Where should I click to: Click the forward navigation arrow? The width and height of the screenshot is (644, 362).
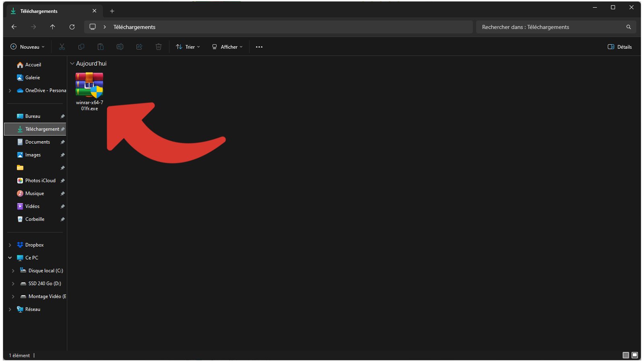coord(33,27)
